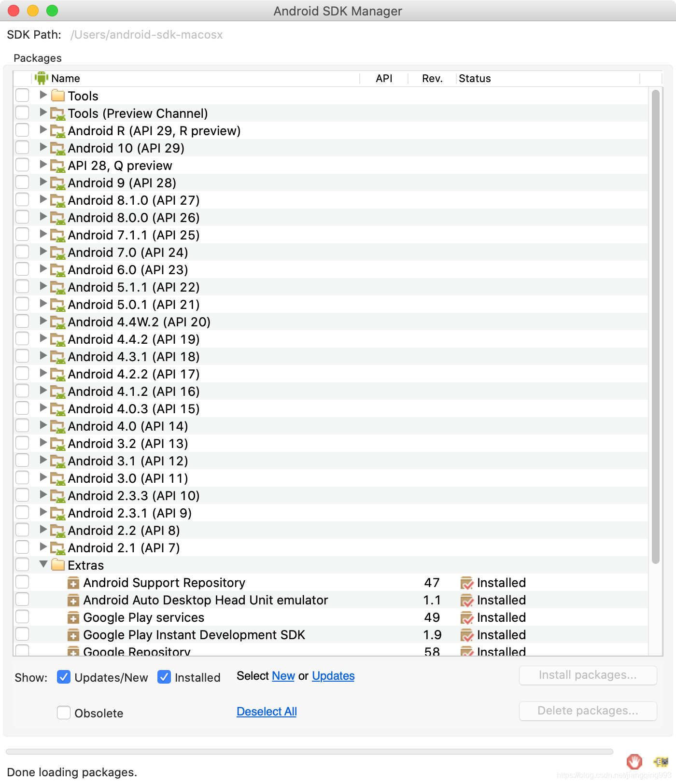
Task: Expand the Android 8.0.0 (API 26) node
Action: click(43, 216)
